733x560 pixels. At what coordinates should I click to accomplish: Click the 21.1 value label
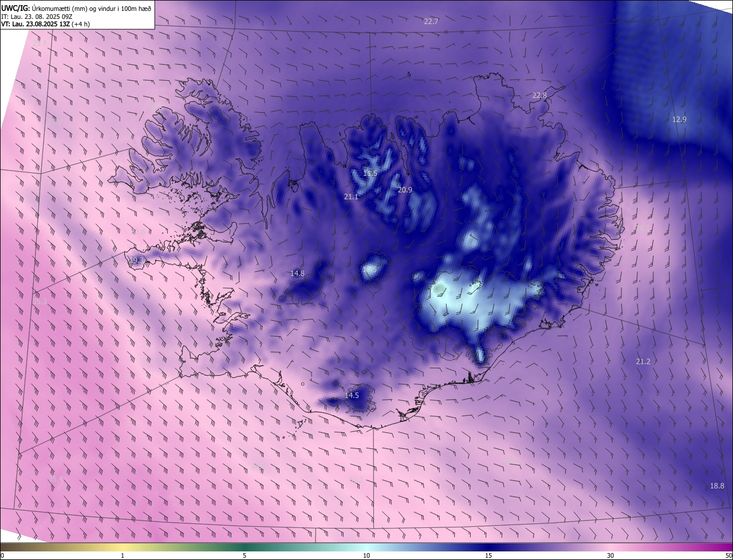(x=351, y=197)
